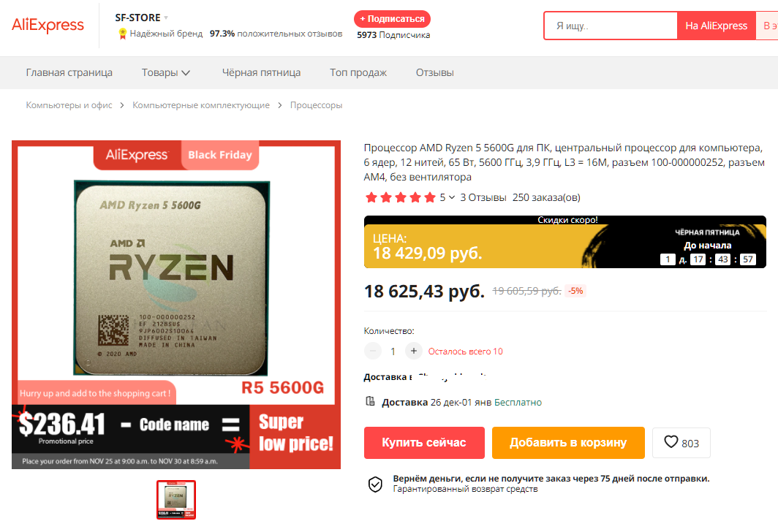Screen dimensions: 778x532
Task: Click the delivery clipboard icon
Action: point(370,401)
